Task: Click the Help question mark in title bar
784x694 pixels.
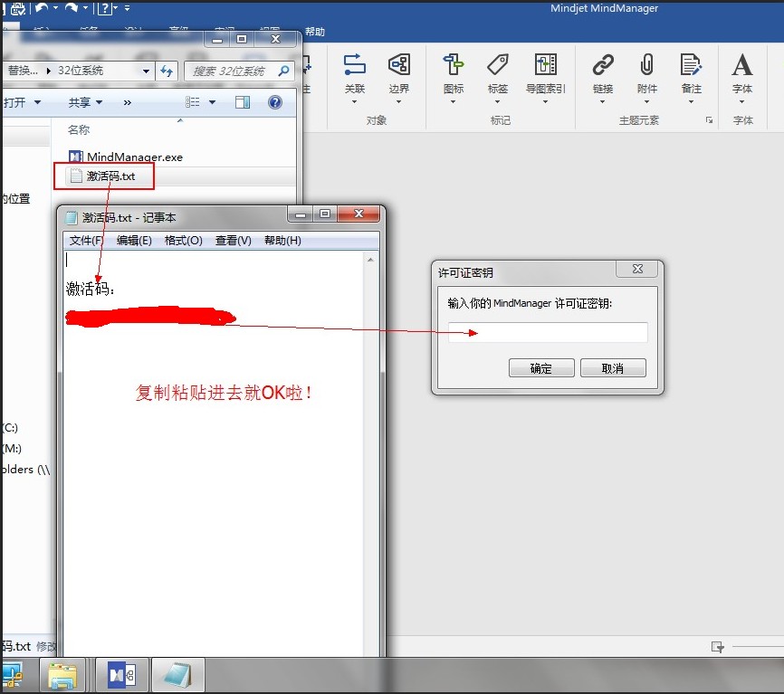Action: [x=104, y=8]
